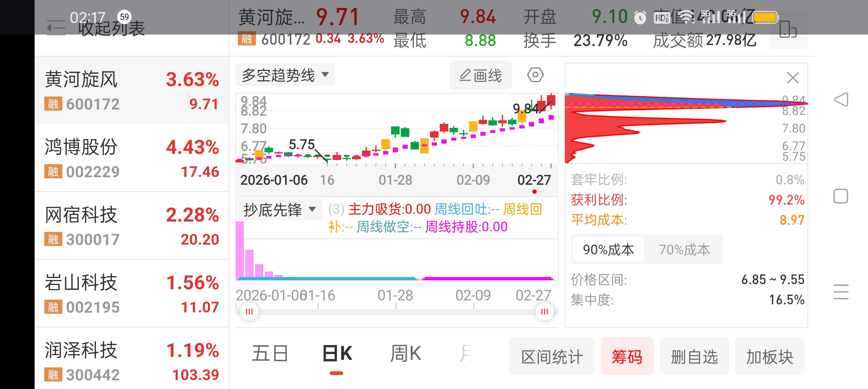Click the 区间统计 button

click(552, 357)
